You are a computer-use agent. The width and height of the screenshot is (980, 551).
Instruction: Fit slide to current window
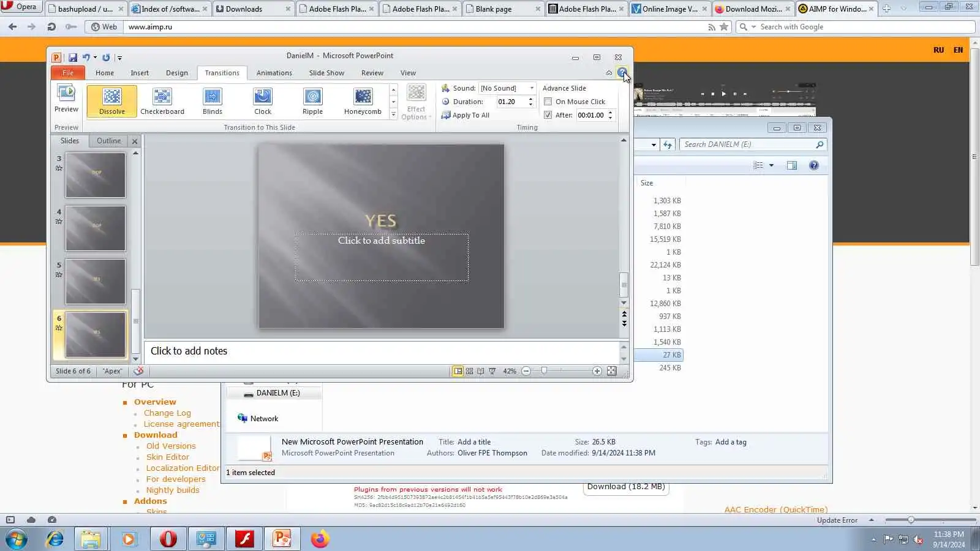[x=611, y=371]
